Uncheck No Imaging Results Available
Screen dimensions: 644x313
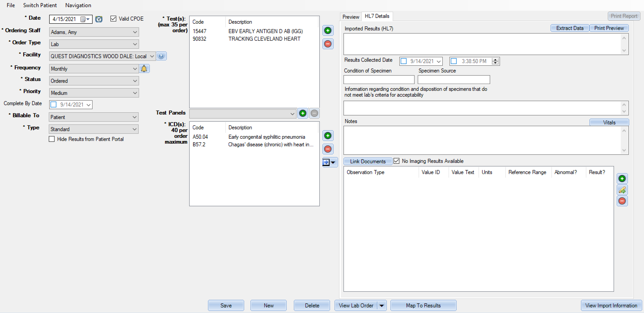coord(396,161)
